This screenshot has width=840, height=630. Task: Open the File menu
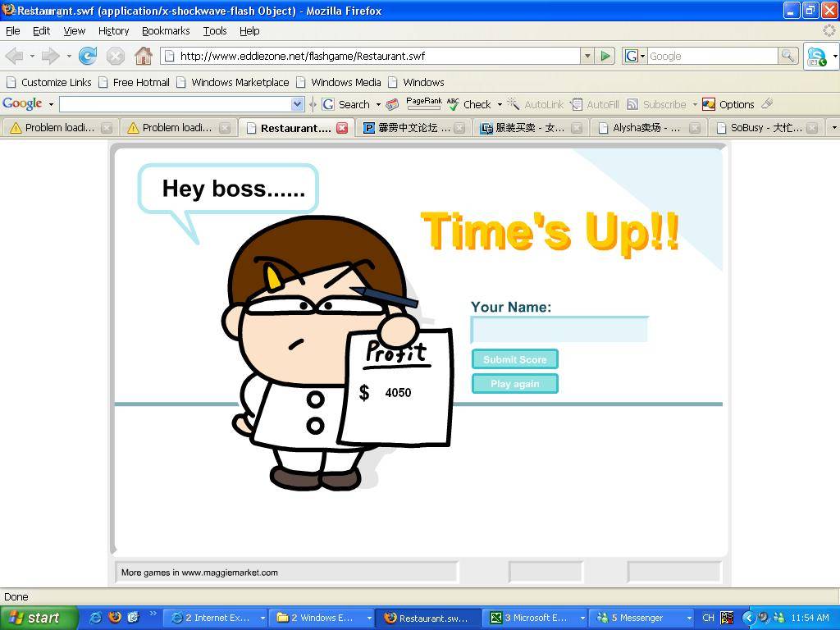click(13, 31)
